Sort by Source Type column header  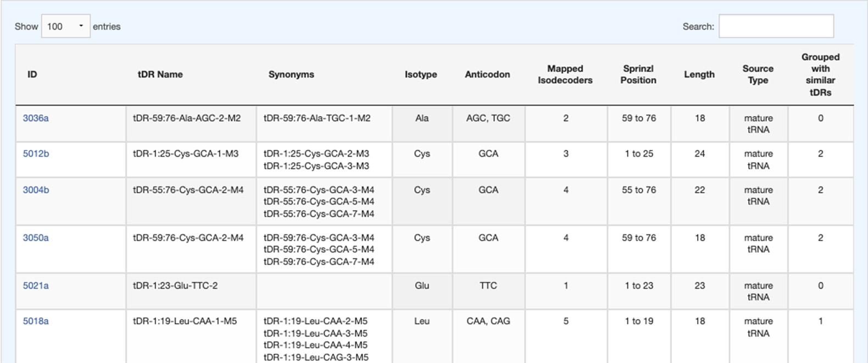(758, 75)
